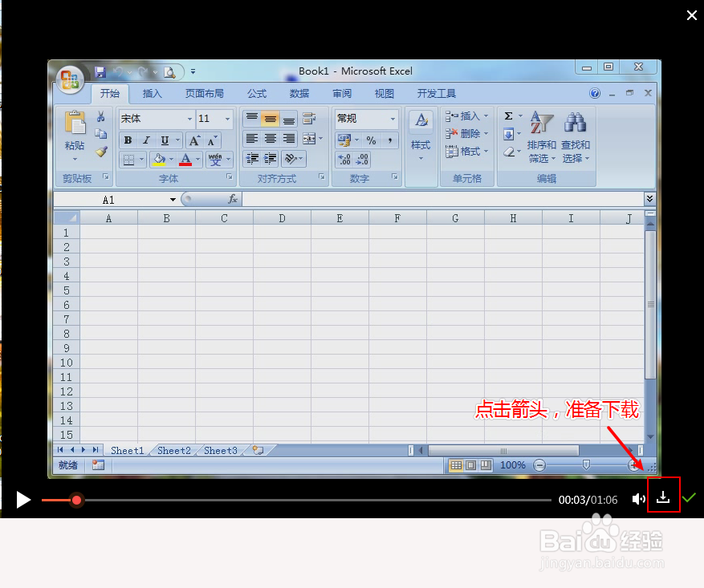Click the Merge and Center icon
704x588 pixels.
309,139
